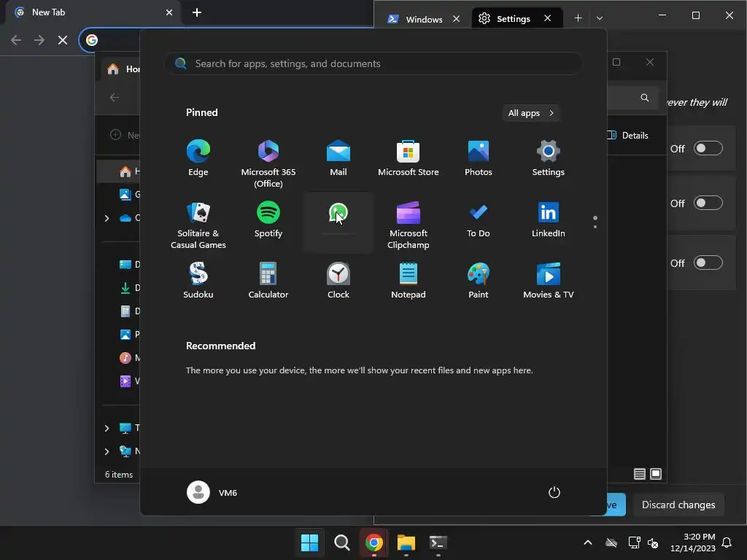Open Terminal new-tab dropdown arrow
This screenshot has height=560, width=747.
(600, 18)
